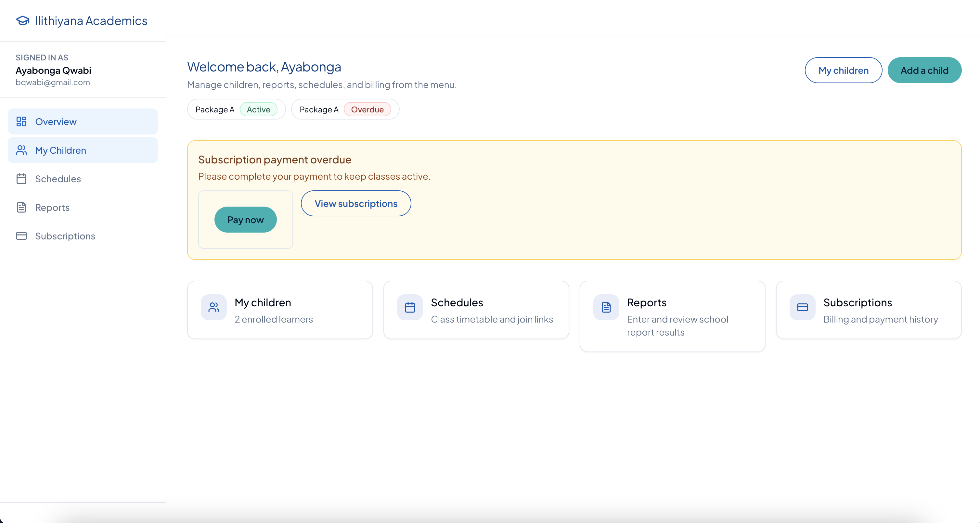The width and height of the screenshot is (980, 523).
Task: Click the View subscriptions button
Action: tap(356, 203)
